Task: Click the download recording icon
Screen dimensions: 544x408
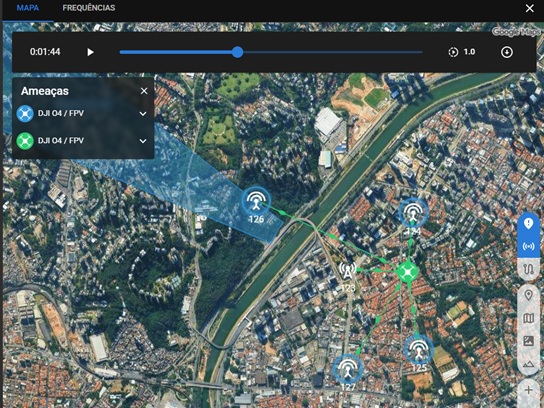Action: (507, 52)
